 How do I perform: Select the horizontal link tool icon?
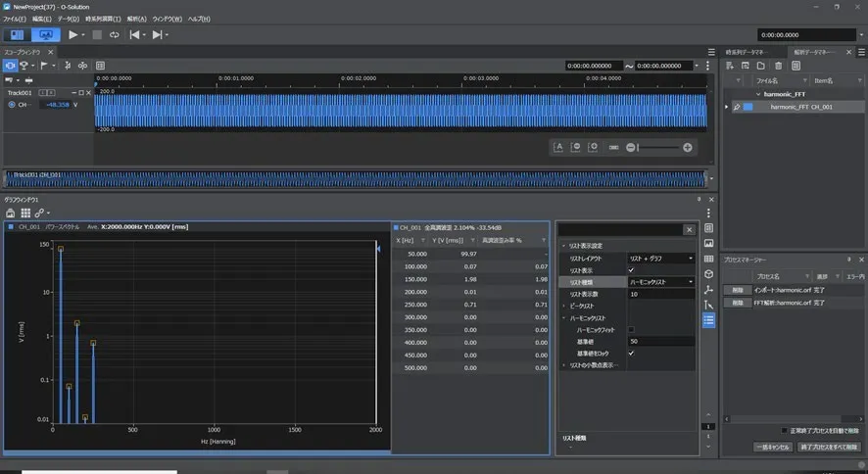click(x=82, y=66)
